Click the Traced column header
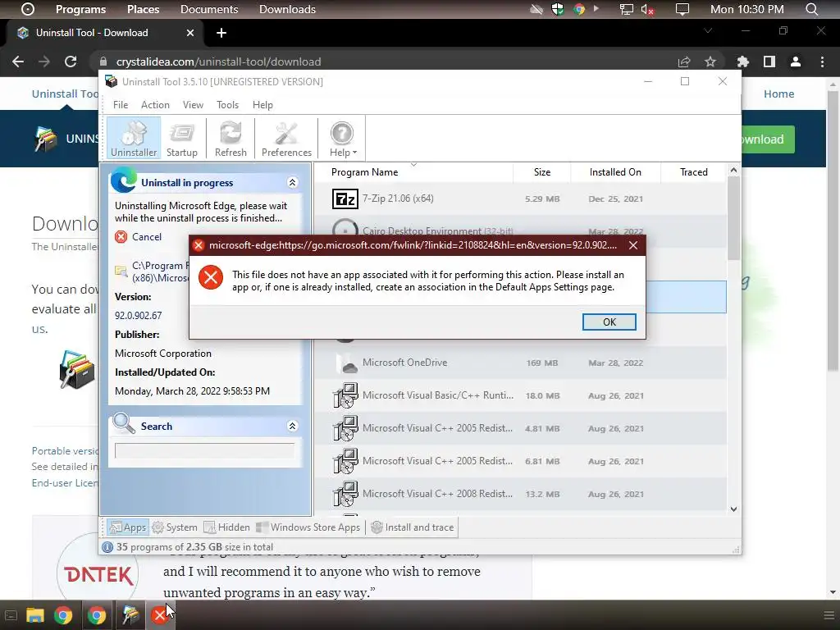 coord(694,172)
